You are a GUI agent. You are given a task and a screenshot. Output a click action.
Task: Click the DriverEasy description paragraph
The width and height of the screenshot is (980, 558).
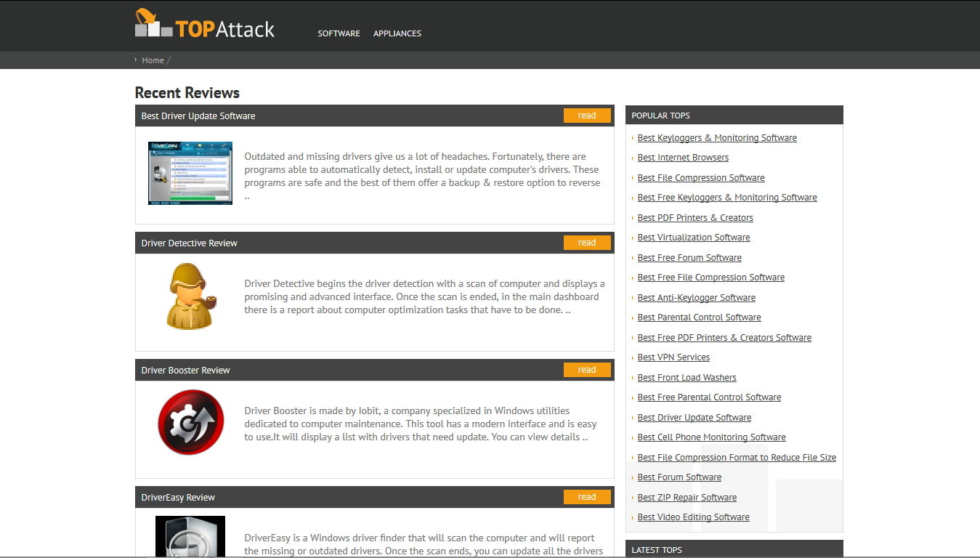click(x=424, y=544)
